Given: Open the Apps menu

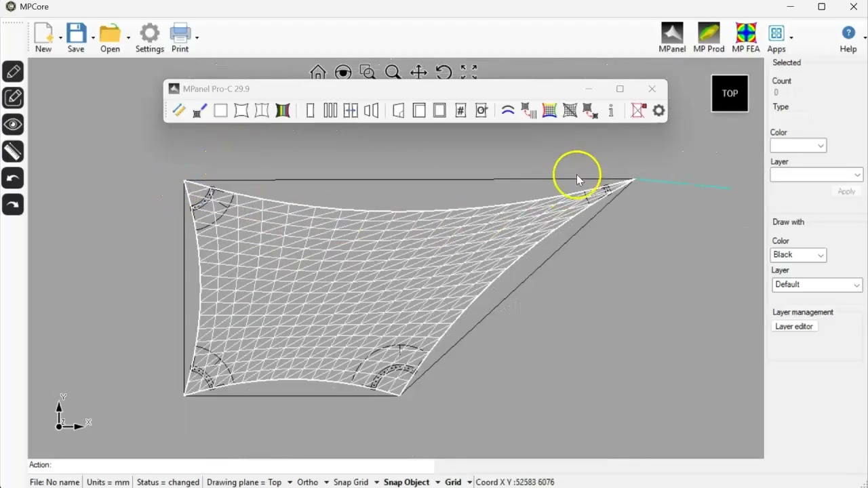Looking at the screenshot, I should point(776,37).
